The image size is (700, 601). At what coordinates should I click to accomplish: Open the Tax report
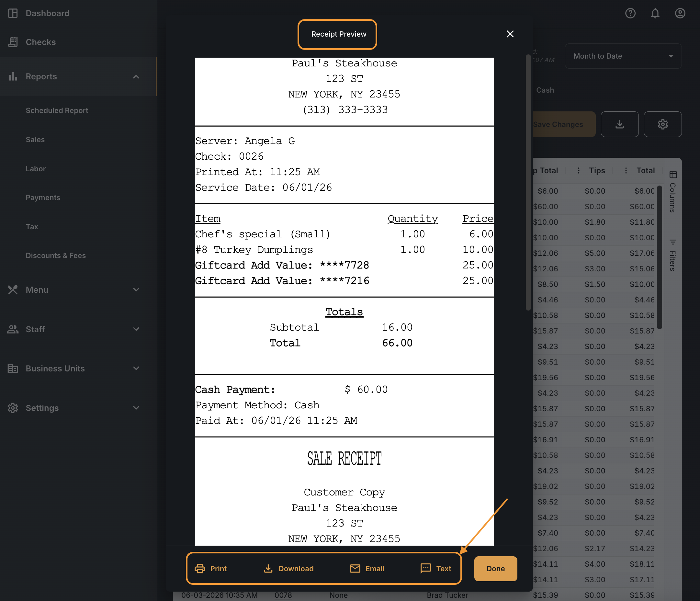[x=32, y=227]
